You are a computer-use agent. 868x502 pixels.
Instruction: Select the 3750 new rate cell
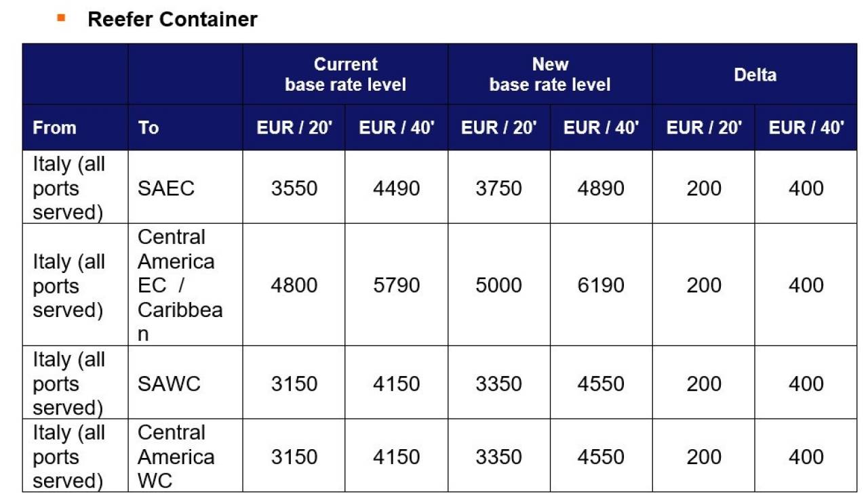pyautogui.click(x=499, y=188)
